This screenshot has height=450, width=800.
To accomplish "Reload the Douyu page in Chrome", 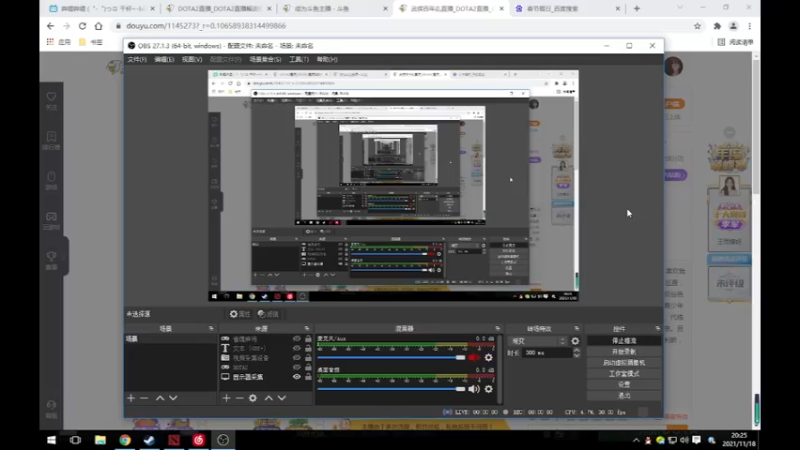I will [x=82, y=26].
